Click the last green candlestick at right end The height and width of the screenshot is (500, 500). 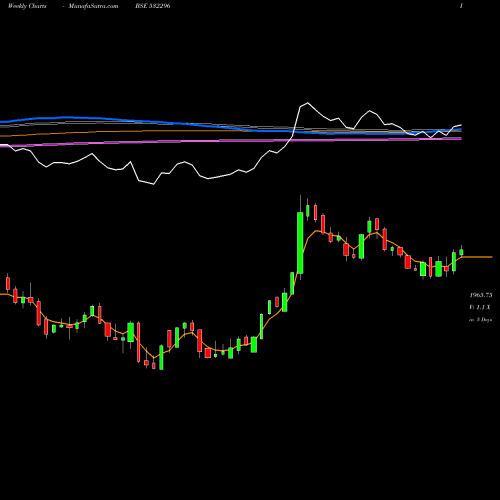461,252
